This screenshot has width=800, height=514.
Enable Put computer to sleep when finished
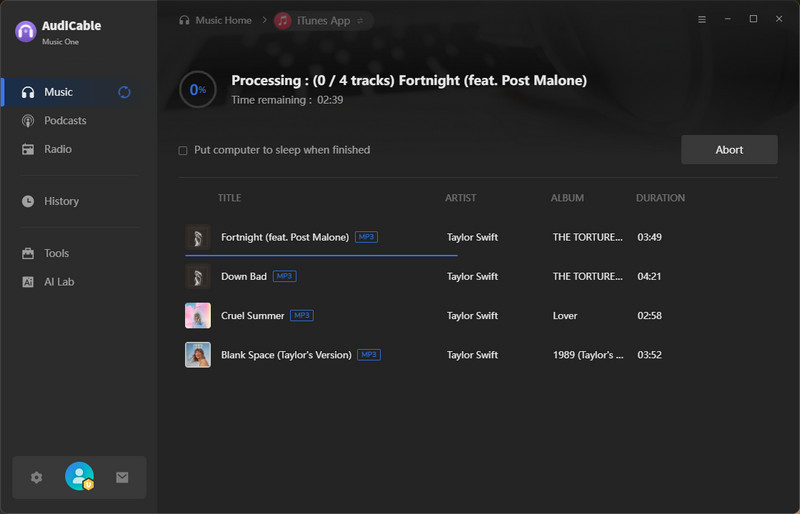click(x=183, y=151)
